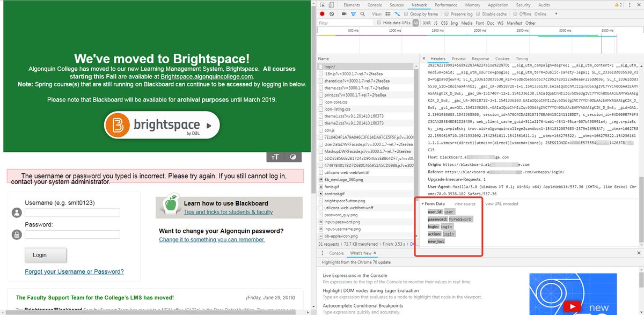
Task: Check the Disable cache option
Action: tap(478, 14)
